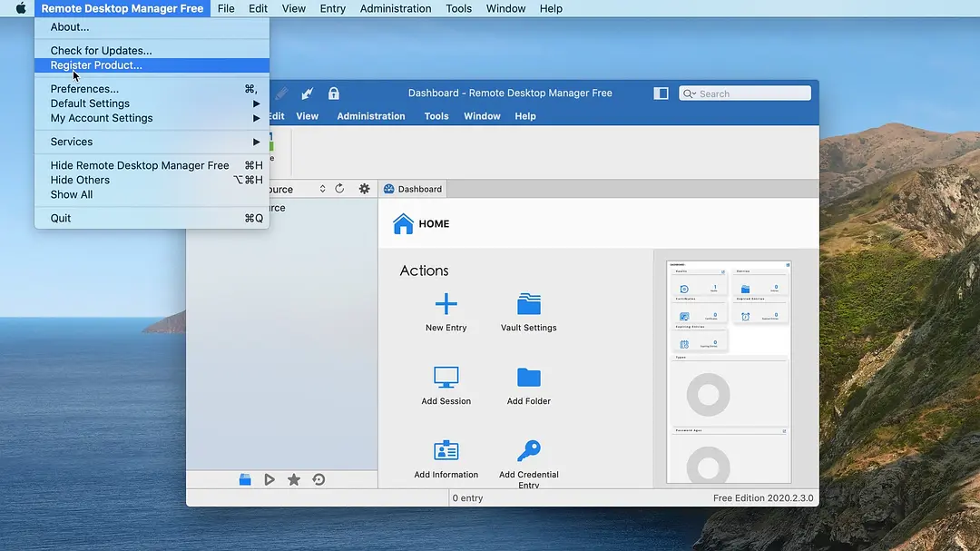Open the macOS Window menu

click(505, 8)
